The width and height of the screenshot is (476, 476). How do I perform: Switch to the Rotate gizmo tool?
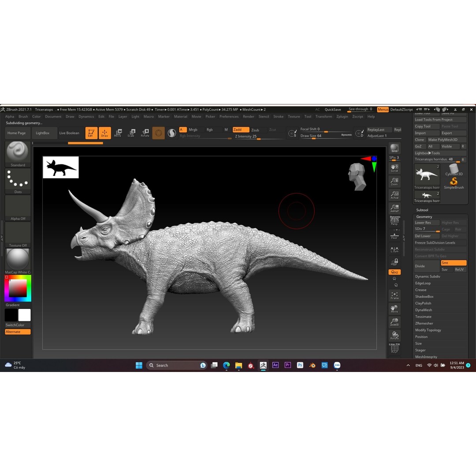[x=145, y=133]
